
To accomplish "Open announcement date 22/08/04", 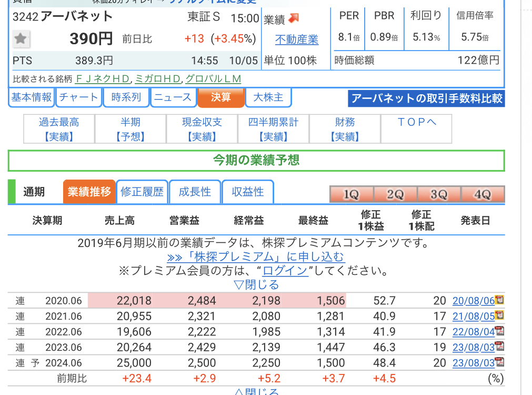I will click(474, 332).
